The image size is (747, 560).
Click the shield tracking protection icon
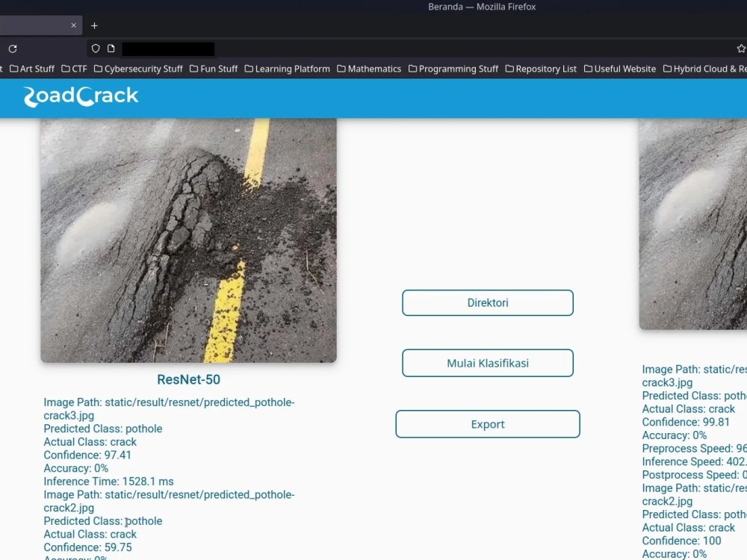[x=96, y=49]
